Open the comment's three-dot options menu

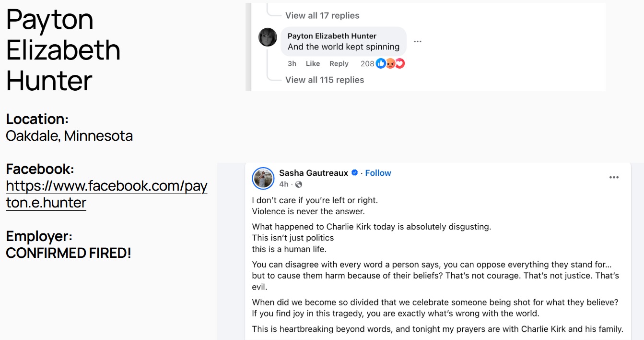click(x=418, y=42)
